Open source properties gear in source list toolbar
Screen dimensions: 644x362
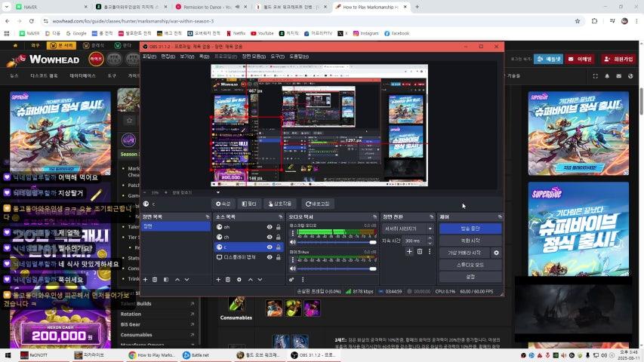[x=239, y=280]
